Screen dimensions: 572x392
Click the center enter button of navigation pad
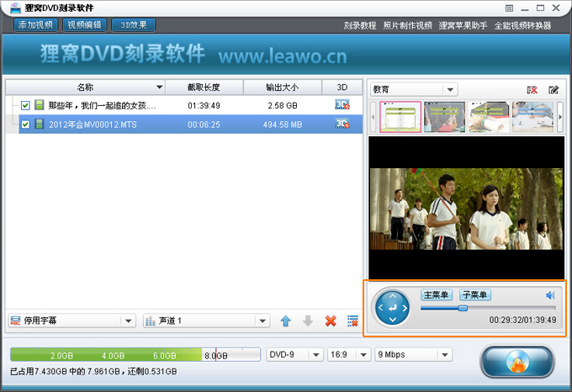point(393,308)
